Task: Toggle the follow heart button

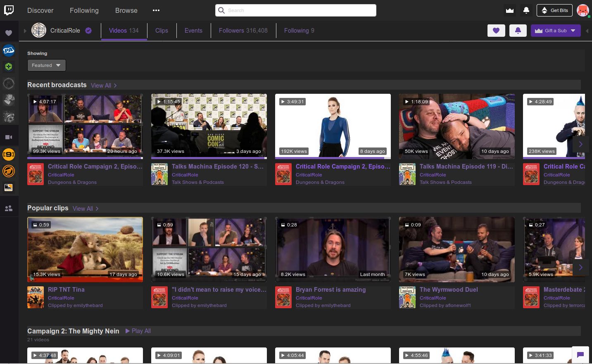Action: tap(496, 31)
